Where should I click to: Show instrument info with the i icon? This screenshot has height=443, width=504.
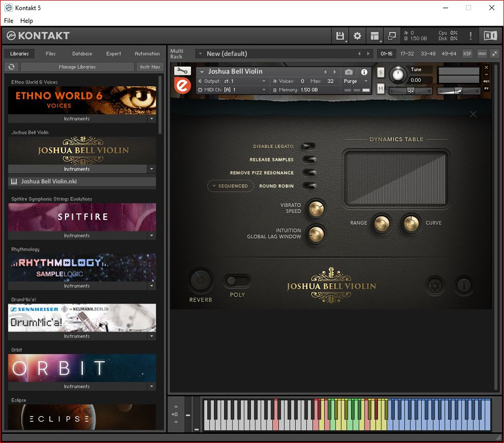pos(364,72)
